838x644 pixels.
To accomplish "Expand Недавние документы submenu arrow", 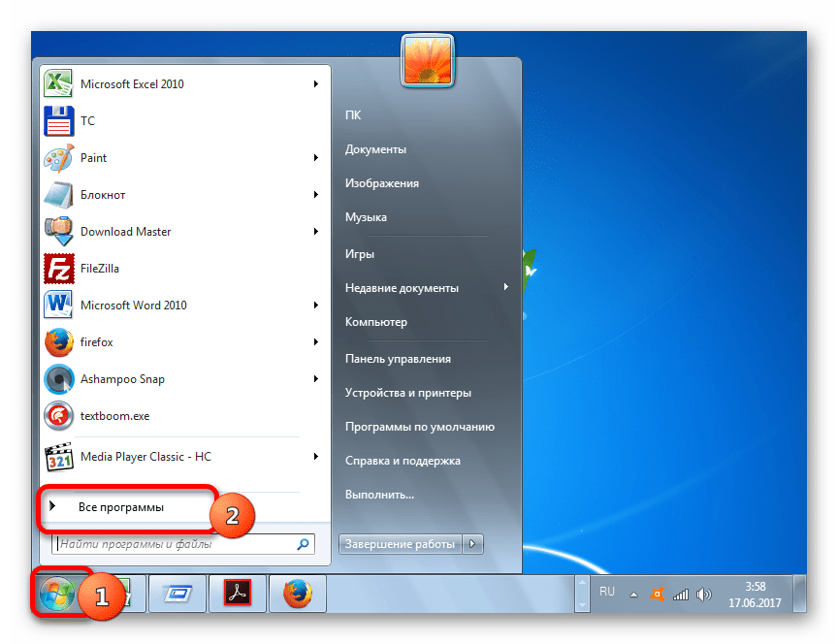I will [505, 287].
